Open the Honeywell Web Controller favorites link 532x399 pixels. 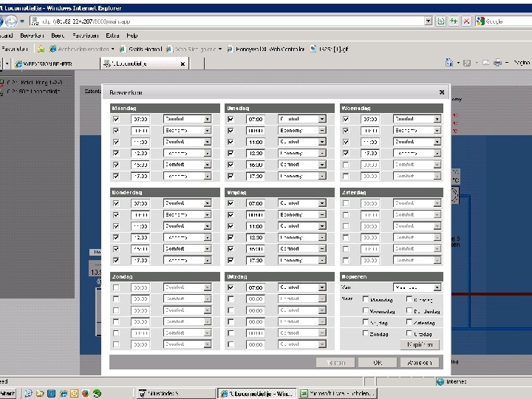(266, 50)
